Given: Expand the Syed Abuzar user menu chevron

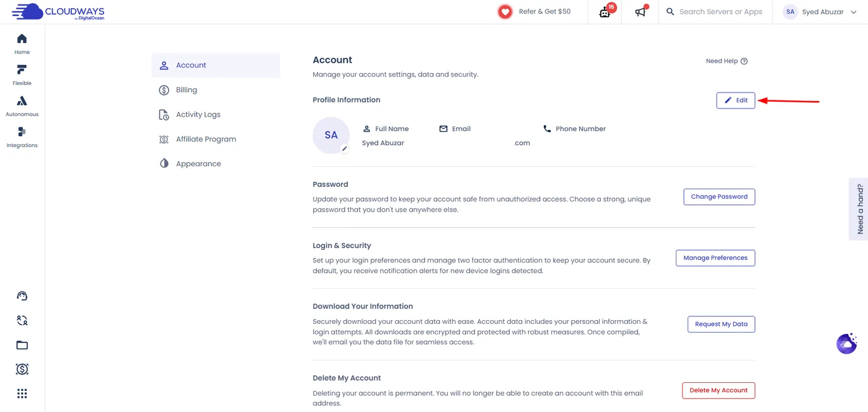Looking at the screenshot, I should pos(854,12).
